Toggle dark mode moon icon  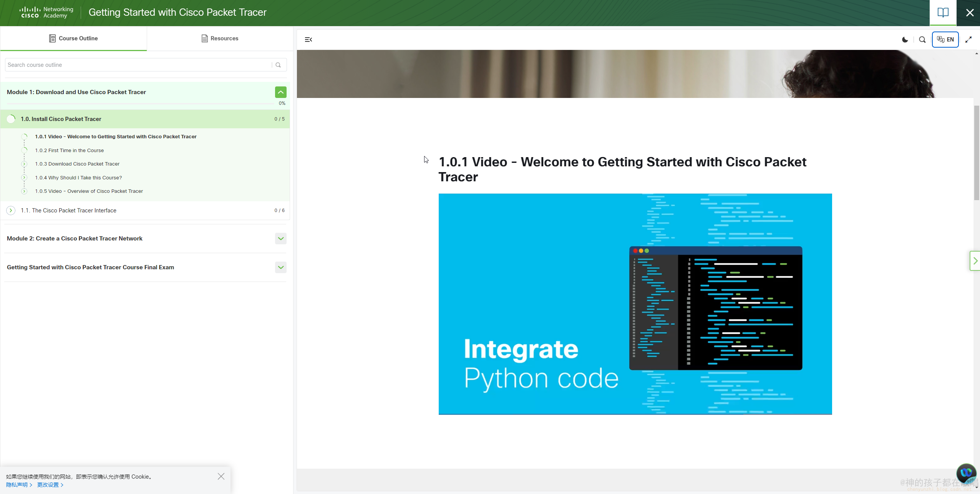pyautogui.click(x=905, y=40)
